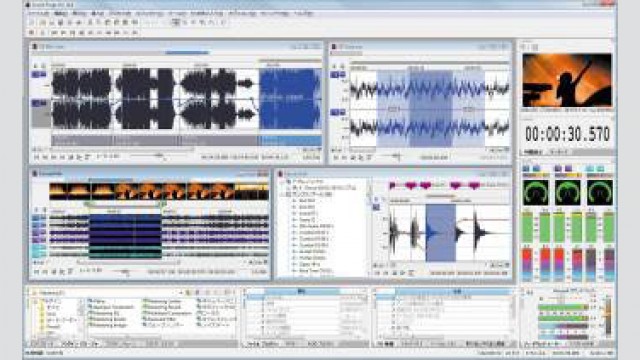Click the go-to-start icon in the top-right waveform window

tap(336, 157)
